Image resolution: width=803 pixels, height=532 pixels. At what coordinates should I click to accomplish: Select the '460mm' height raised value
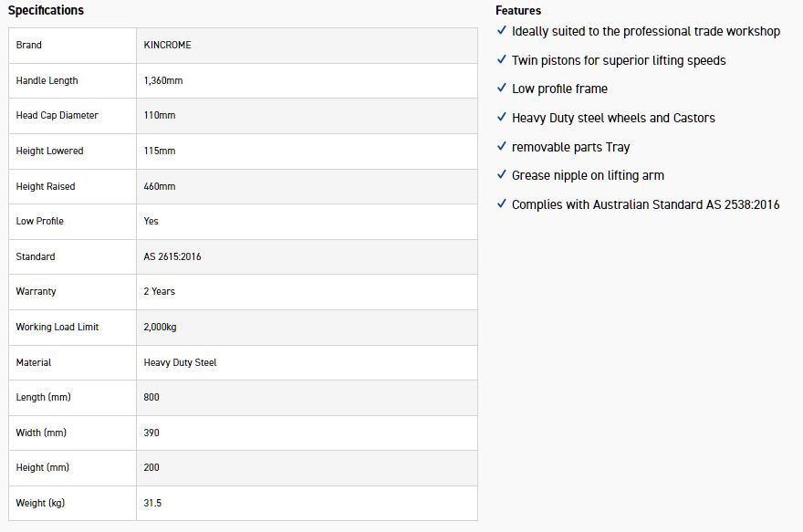tap(160, 187)
